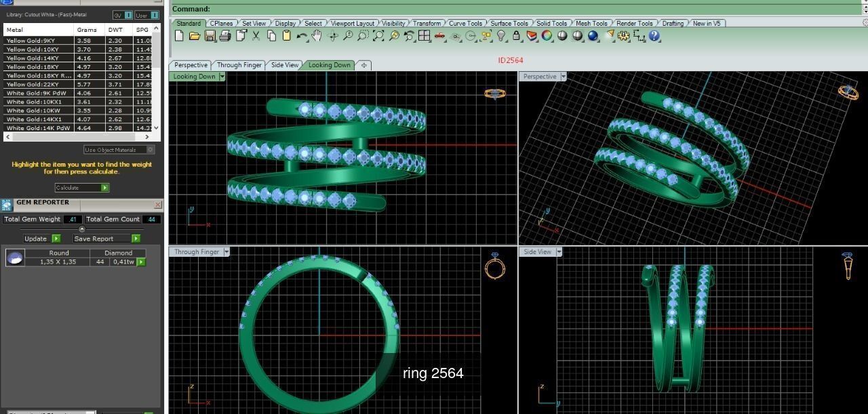The image size is (868, 414).
Task: Select the Yellow Gold:22KY row
Action: 78,85
